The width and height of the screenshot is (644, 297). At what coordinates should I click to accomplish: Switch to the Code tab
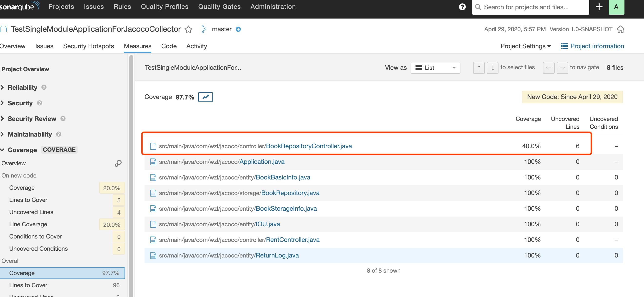click(169, 46)
